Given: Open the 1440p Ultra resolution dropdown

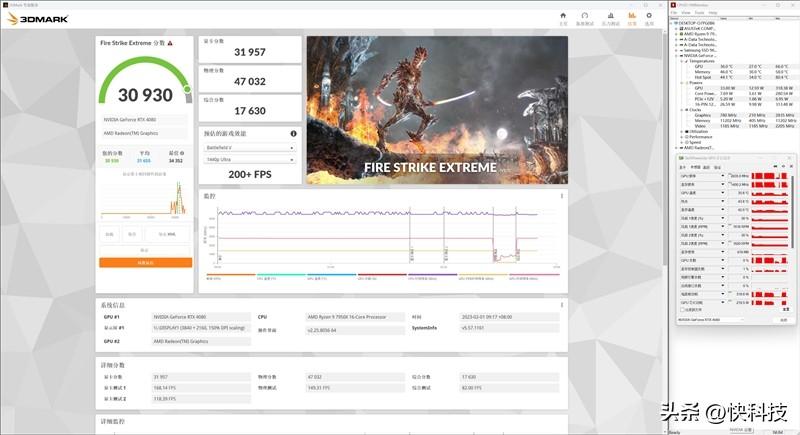Looking at the screenshot, I should (x=250, y=159).
